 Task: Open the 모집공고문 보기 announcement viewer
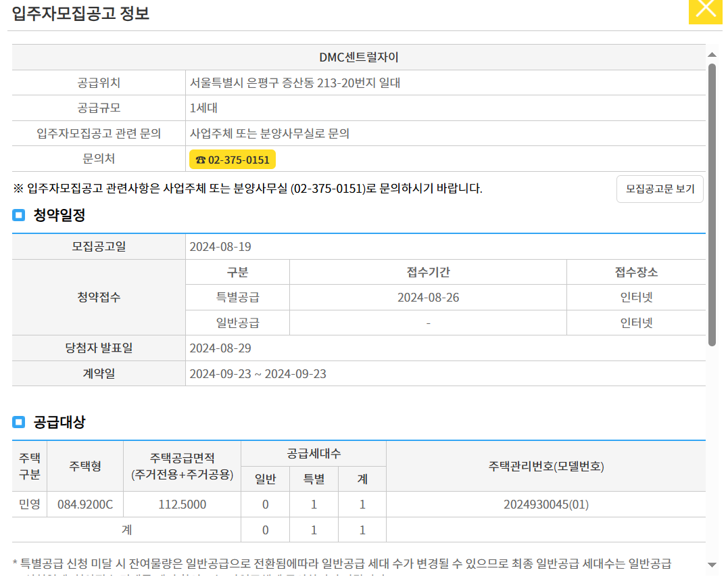[659, 189]
